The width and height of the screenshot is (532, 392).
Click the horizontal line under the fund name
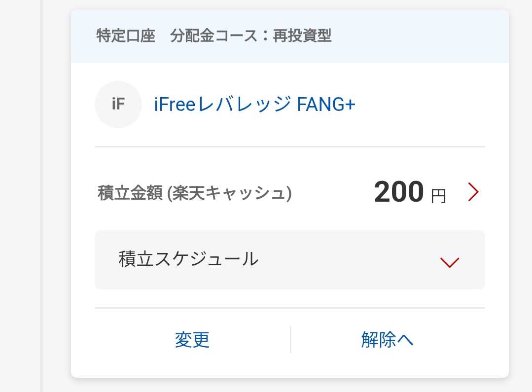[290, 146]
